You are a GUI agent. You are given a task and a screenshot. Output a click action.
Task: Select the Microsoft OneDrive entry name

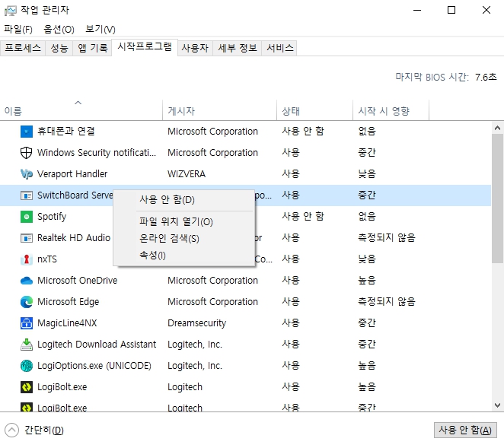point(77,281)
